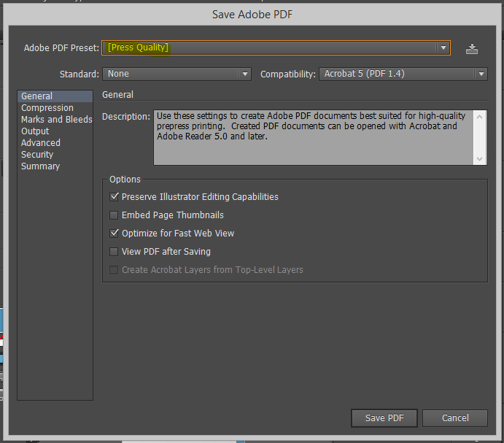Open the Adobe PDF Preset dropdown
Viewport: 504px width, 443px height.
pos(276,47)
